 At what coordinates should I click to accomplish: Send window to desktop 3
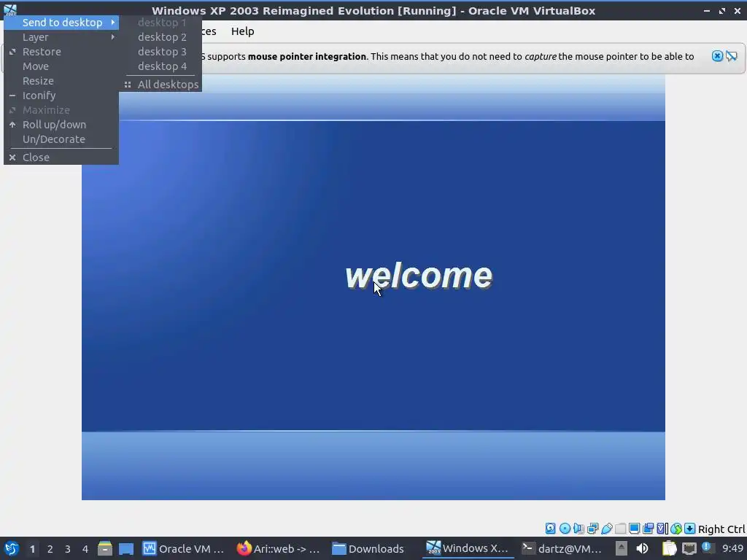(x=160, y=52)
